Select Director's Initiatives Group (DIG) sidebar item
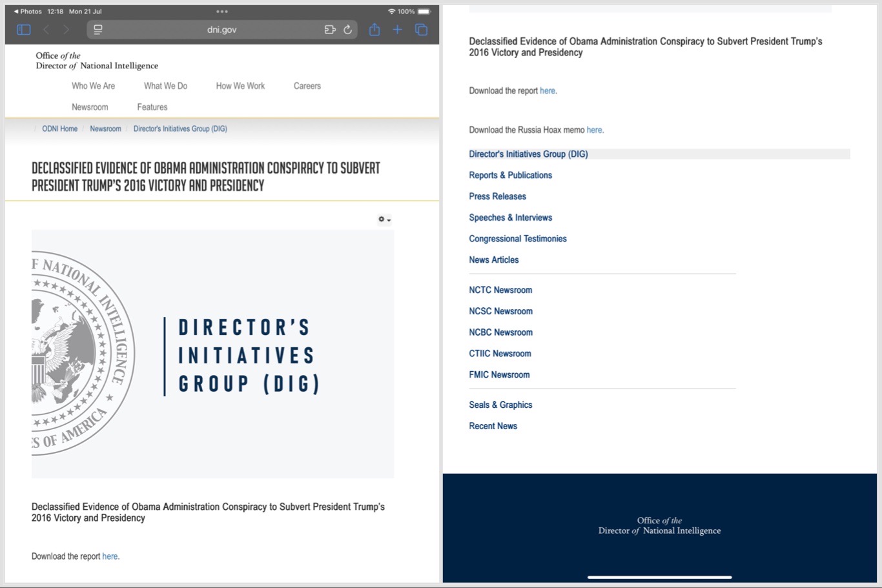This screenshot has width=882, height=588. click(528, 154)
